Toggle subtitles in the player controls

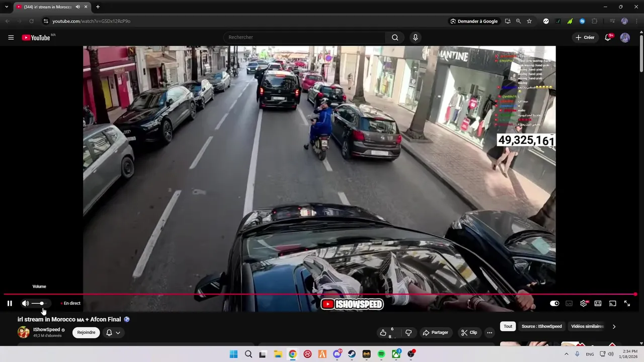[x=569, y=303]
